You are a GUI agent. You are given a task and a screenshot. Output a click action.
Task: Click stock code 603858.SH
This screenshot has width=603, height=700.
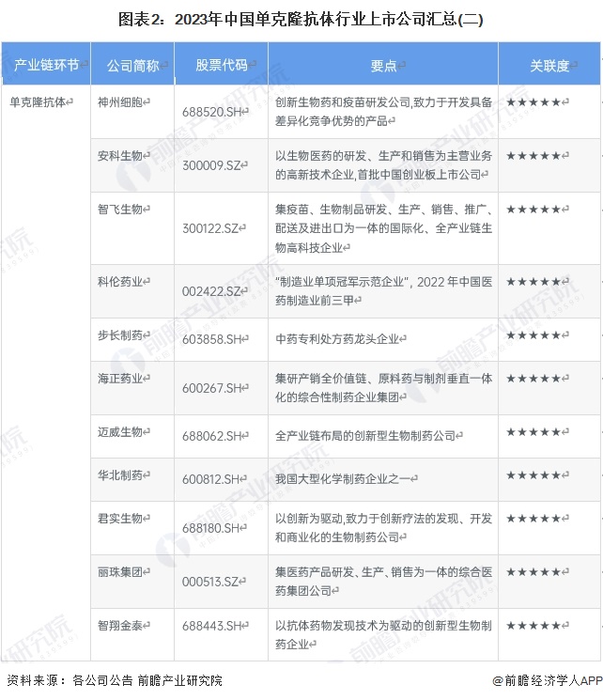coord(211,339)
